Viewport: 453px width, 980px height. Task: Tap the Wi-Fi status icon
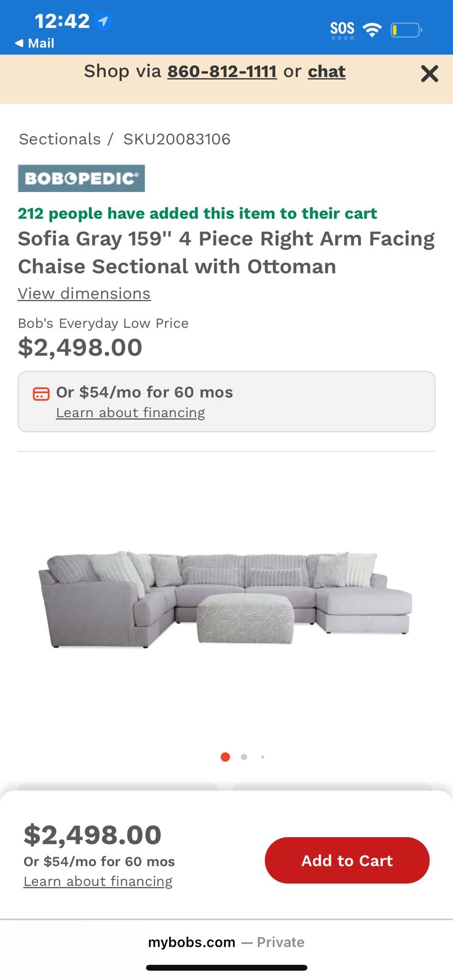[372, 30]
